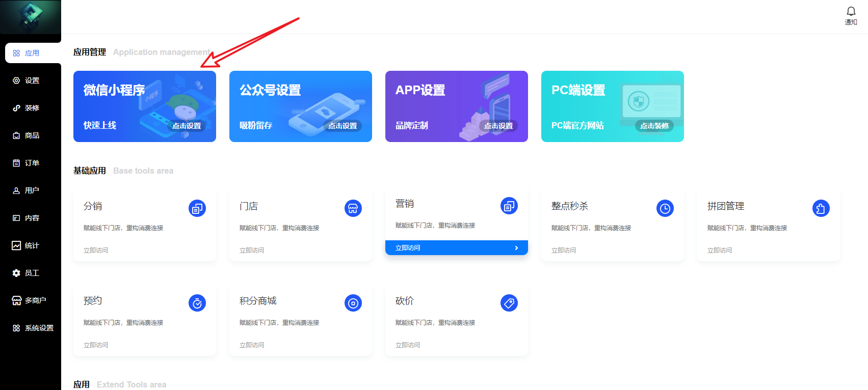
Task: Click the 营销 card round icon
Action: coord(509,206)
